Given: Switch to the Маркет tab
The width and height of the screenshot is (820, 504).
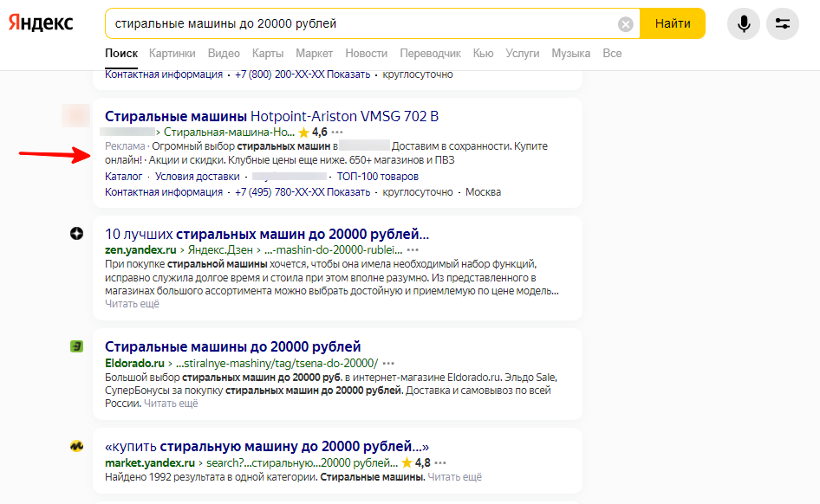Looking at the screenshot, I should pyautogui.click(x=314, y=54).
